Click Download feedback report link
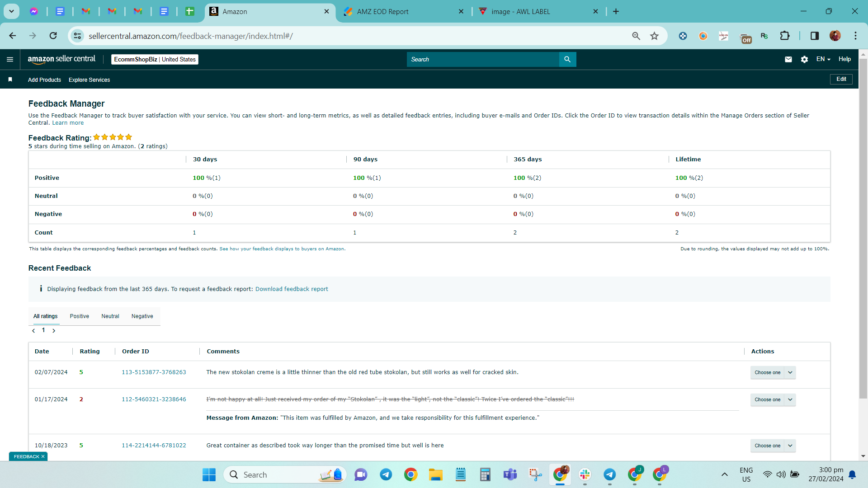This screenshot has height=488, width=868. point(292,289)
